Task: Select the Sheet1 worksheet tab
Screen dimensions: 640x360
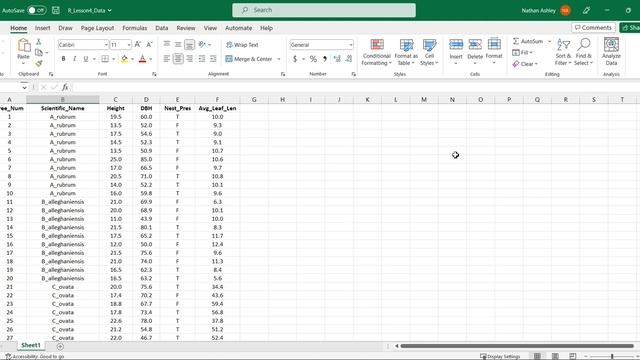Action: [31, 345]
